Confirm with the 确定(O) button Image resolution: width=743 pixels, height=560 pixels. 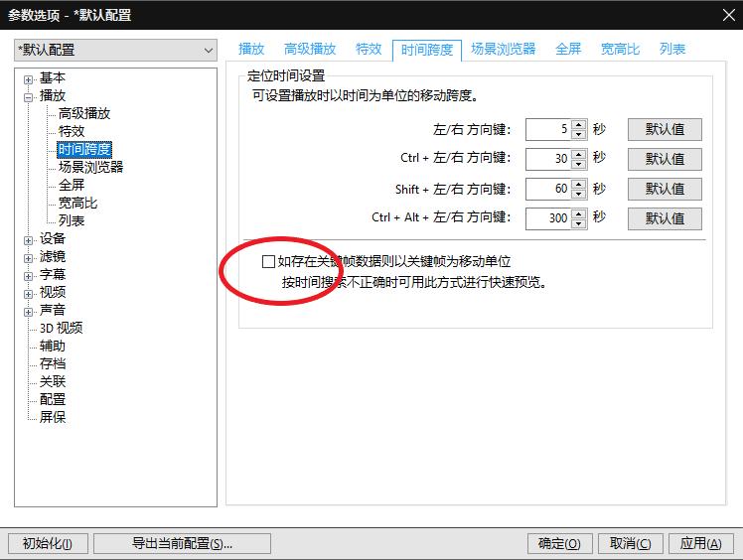559,543
